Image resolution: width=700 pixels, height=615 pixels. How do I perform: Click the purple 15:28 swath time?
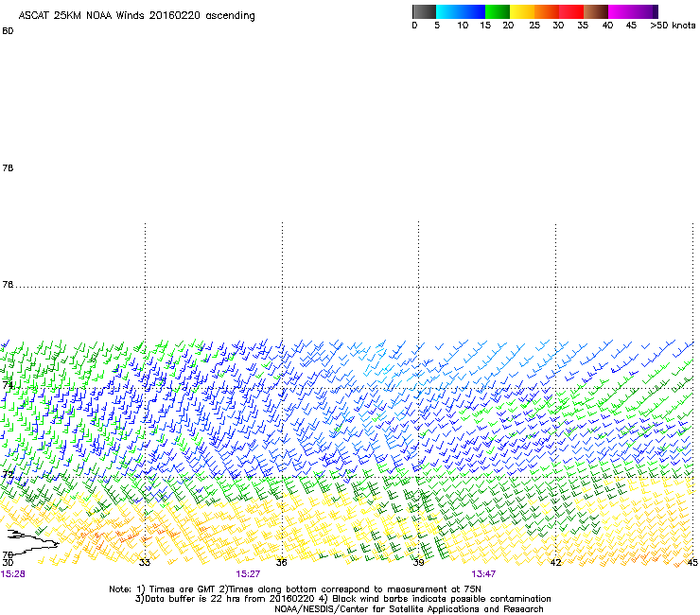[x=13, y=574]
